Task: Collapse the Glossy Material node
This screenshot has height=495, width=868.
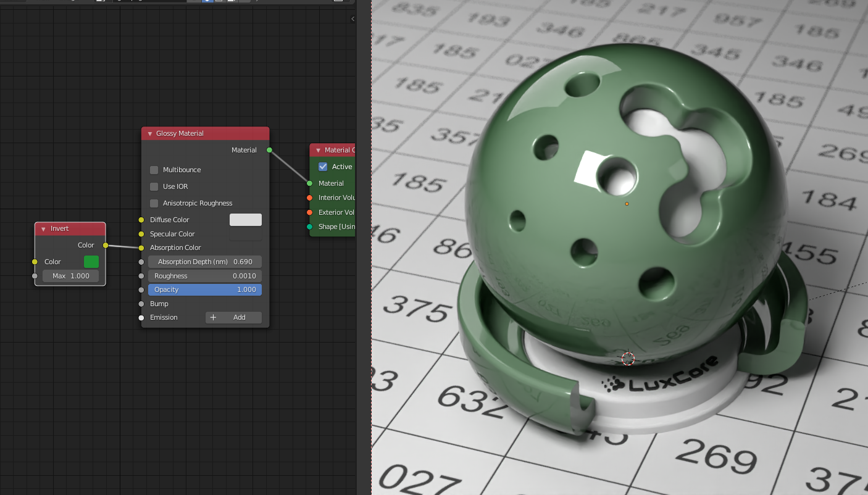Action: click(x=149, y=133)
